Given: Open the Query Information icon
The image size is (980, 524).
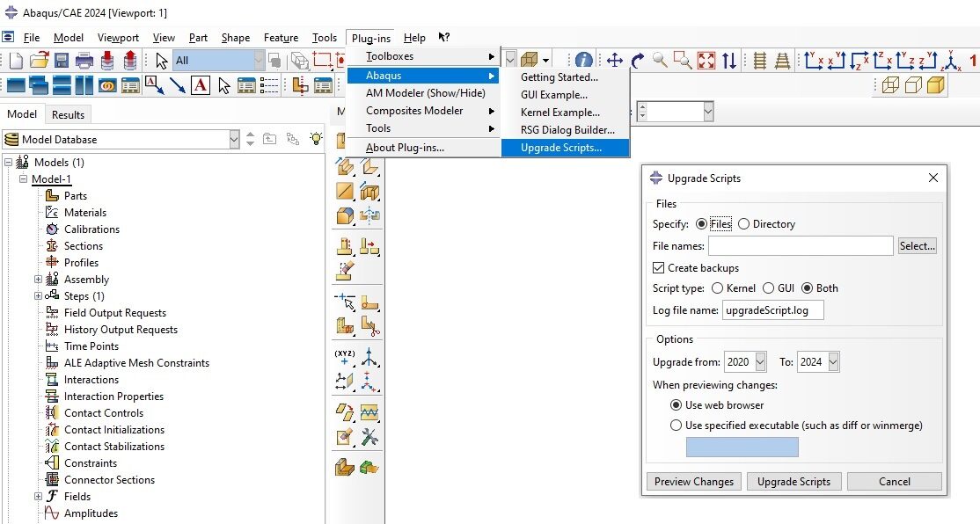Looking at the screenshot, I should click(x=582, y=59).
